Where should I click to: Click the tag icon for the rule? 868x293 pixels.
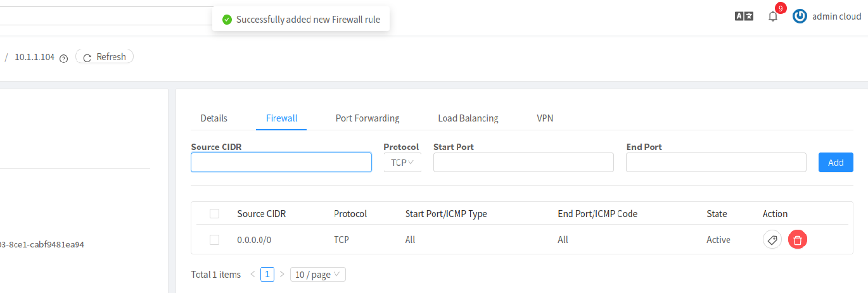point(772,240)
